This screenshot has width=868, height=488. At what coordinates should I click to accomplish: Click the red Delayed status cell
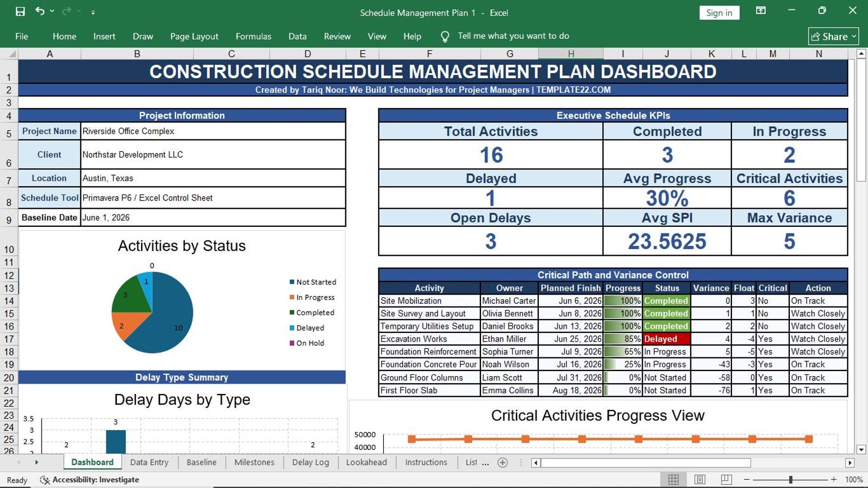667,339
